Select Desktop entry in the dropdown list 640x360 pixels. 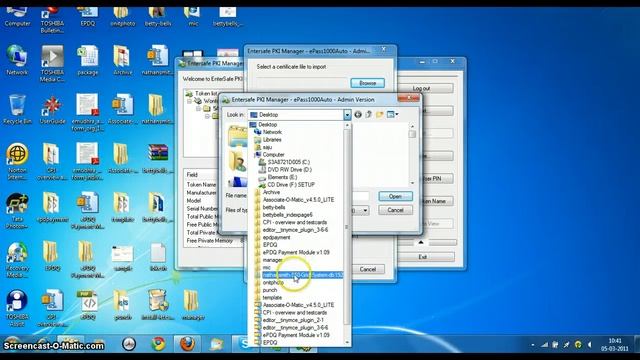(x=268, y=124)
